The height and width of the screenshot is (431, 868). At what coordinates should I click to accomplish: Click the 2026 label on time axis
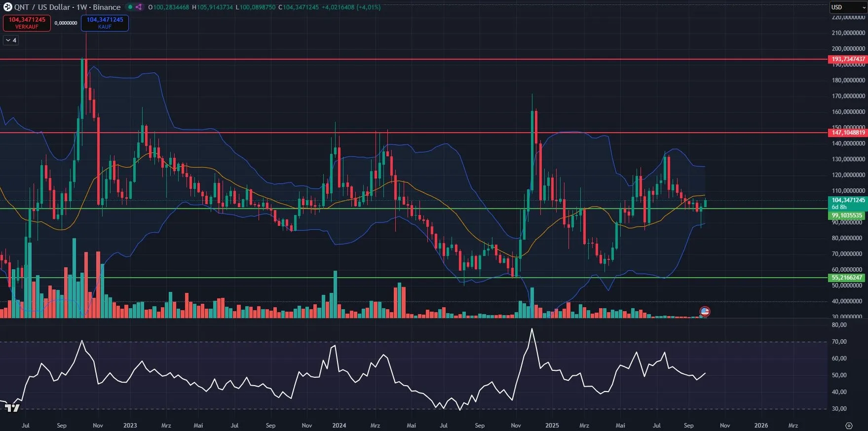761,425
